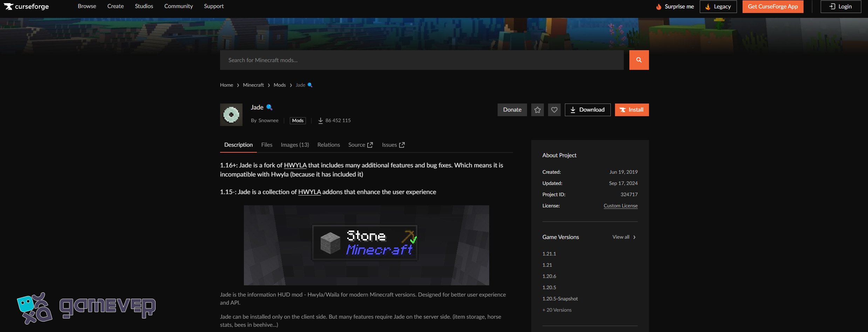
Task: Expand View all game versions
Action: (x=624, y=237)
